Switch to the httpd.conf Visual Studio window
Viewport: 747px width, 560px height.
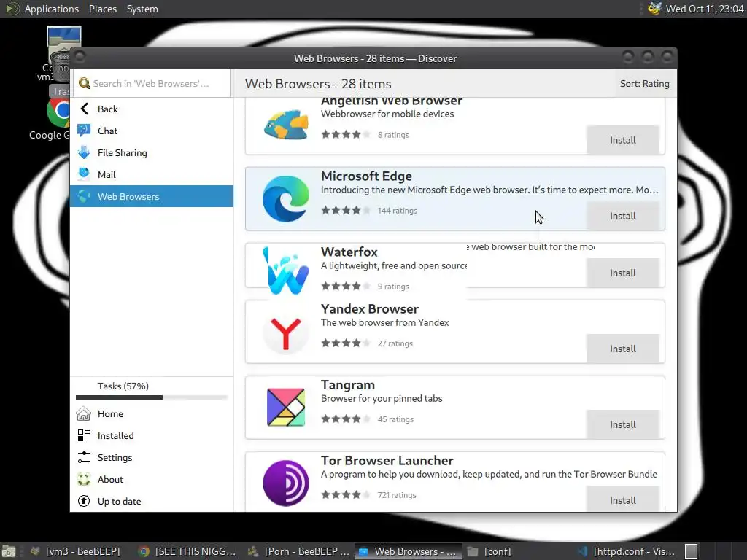(x=628, y=551)
